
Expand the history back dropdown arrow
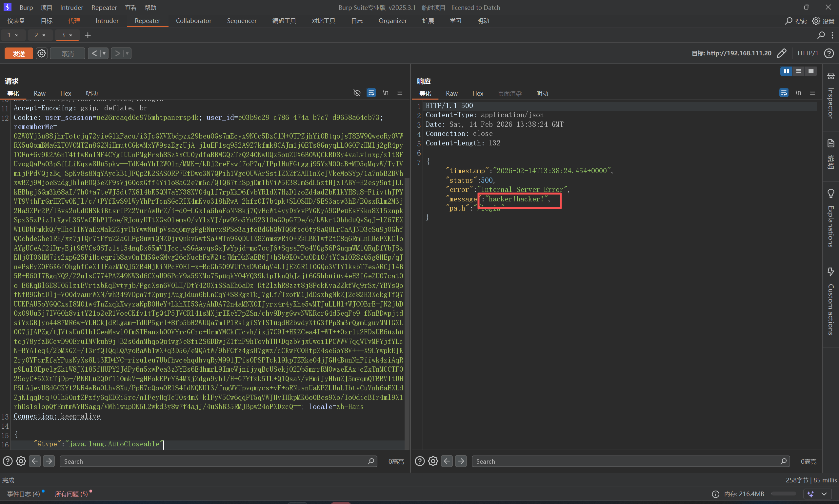(104, 53)
